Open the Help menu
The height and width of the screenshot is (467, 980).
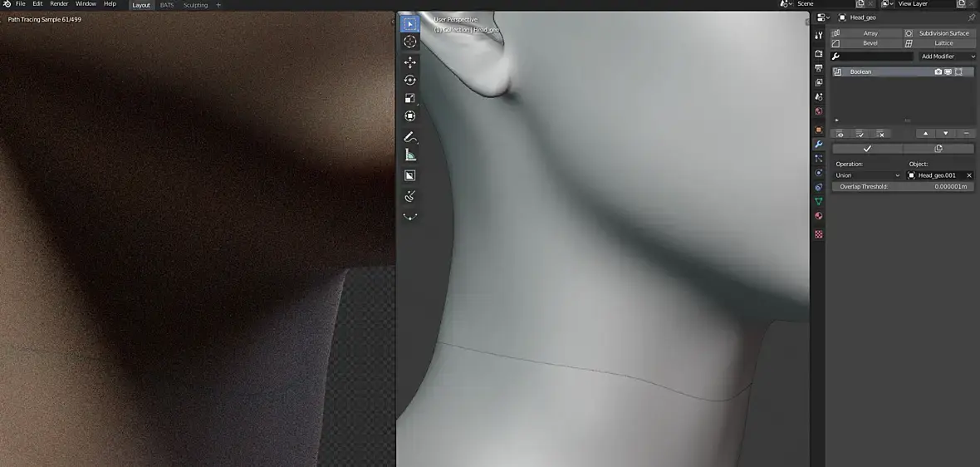pos(110,4)
